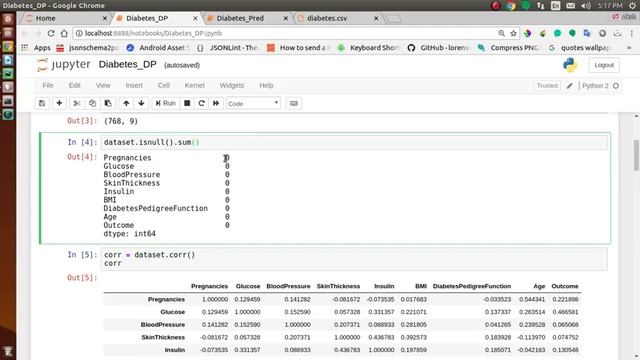Viewport: 640px width, 360px height.
Task: Save notebook with the floppy disk icon
Action: (42, 103)
